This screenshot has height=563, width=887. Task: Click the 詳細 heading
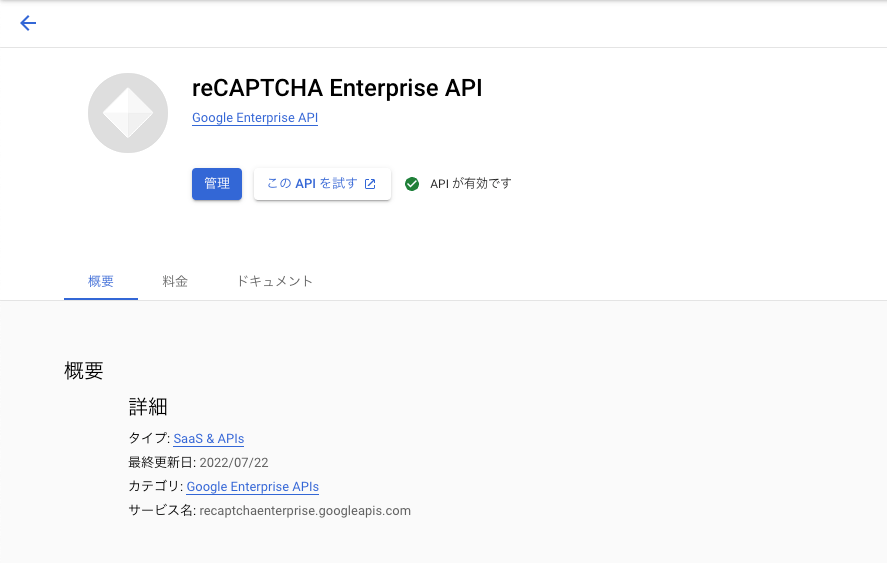coord(148,406)
